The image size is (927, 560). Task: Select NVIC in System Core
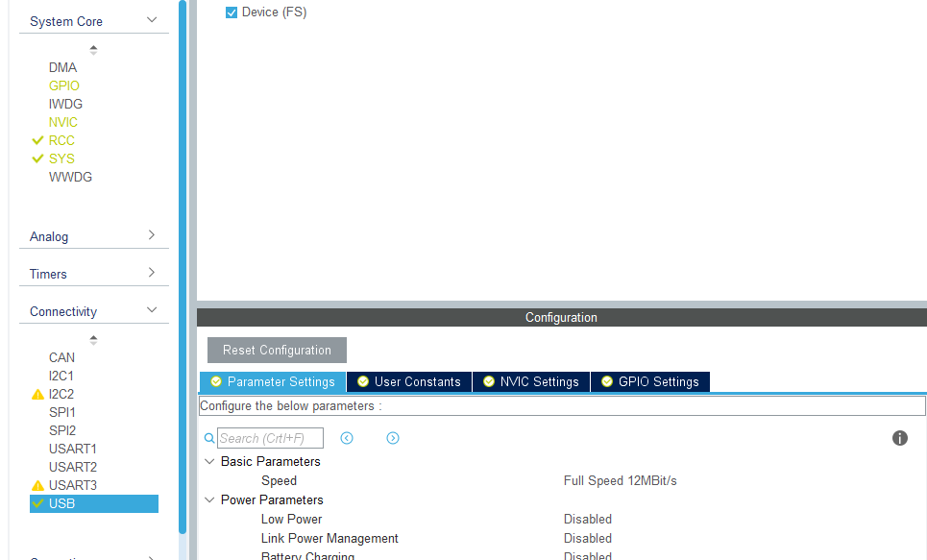[63, 122]
